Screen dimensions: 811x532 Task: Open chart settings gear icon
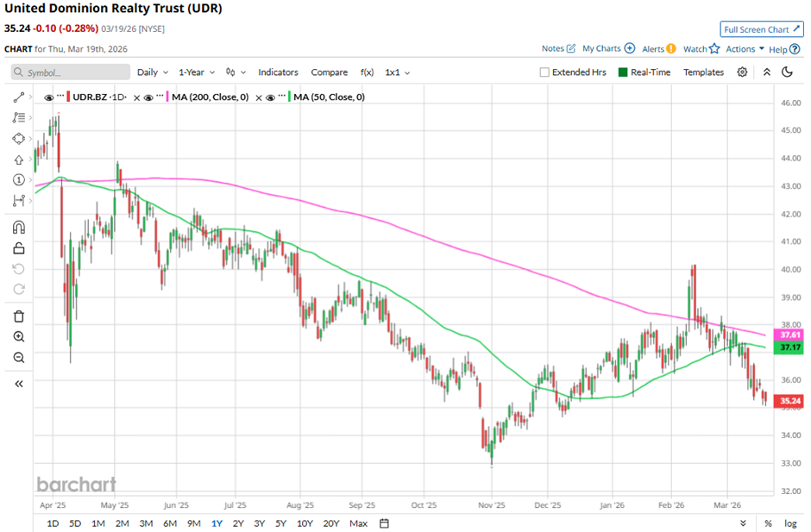point(741,72)
